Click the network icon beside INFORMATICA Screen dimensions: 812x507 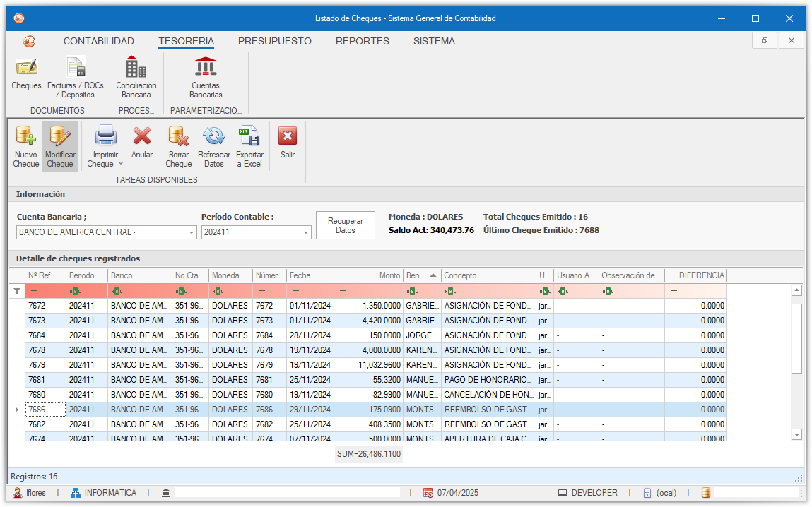76,493
